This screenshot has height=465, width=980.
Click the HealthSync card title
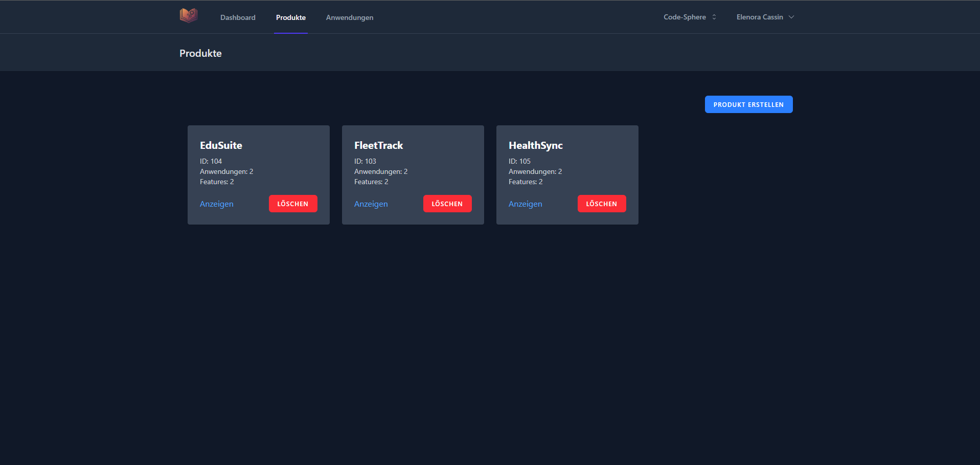535,145
